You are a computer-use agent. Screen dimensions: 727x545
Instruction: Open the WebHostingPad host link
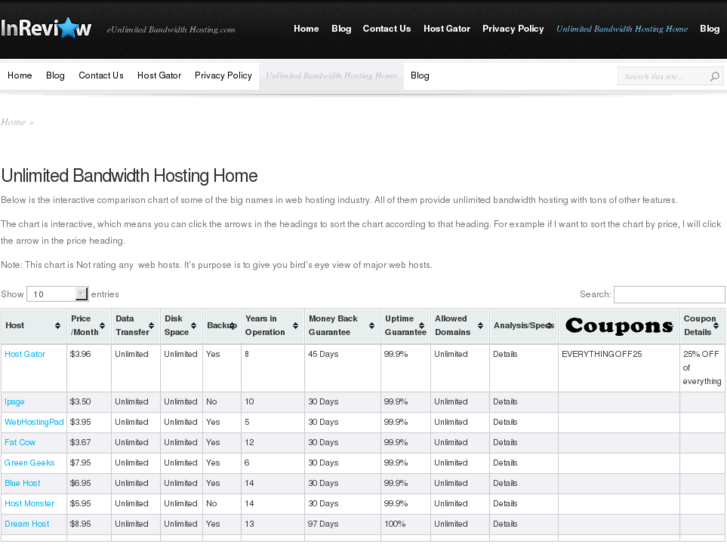pyautogui.click(x=34, y=422)
